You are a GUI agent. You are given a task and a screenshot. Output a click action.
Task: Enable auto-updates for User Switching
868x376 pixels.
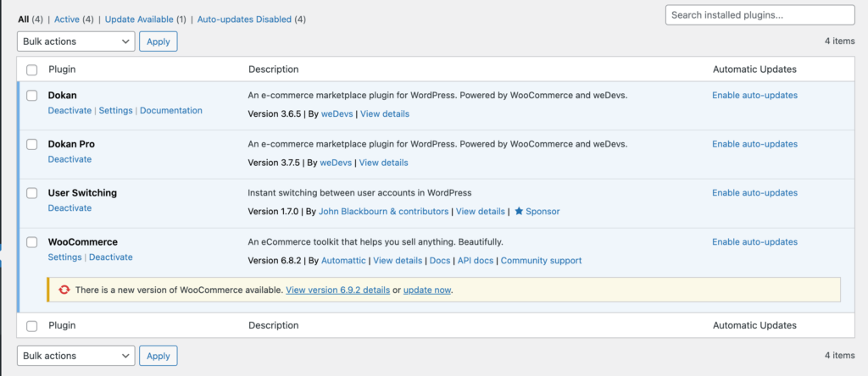point(754,193)
